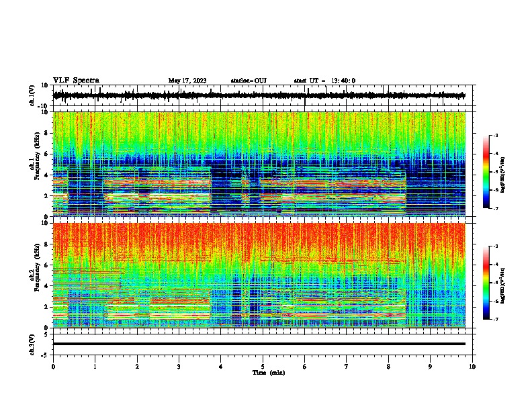Click the ch.2 colorbar "log(PSD)" label

503,285
